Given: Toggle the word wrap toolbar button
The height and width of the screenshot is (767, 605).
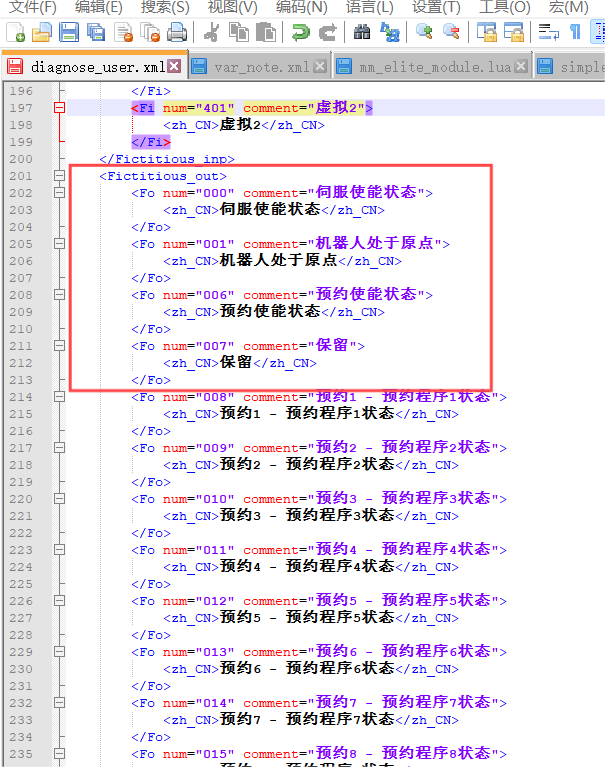Looking at the screenshot, I should pyautogui.click(x=548, y=33).
